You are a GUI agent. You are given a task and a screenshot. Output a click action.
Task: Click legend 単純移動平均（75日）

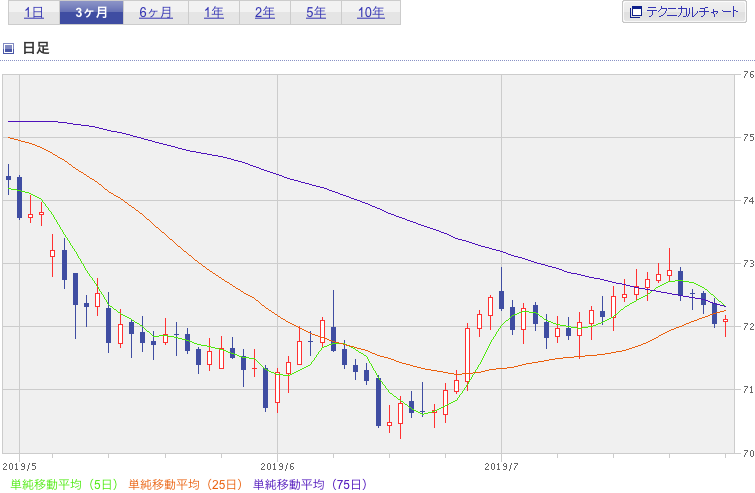click(x=311, y=484)
